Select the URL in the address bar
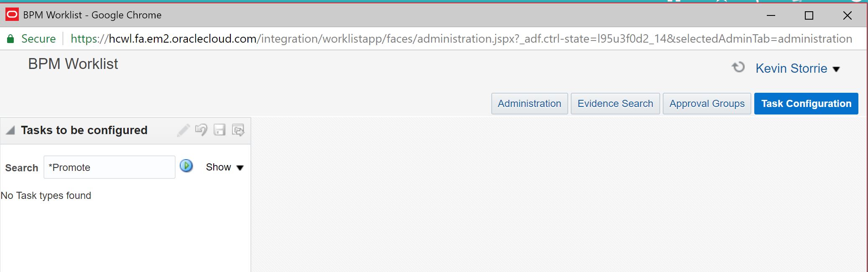Image resolution: width=868 pixels, height=272 pixels. 418,38
